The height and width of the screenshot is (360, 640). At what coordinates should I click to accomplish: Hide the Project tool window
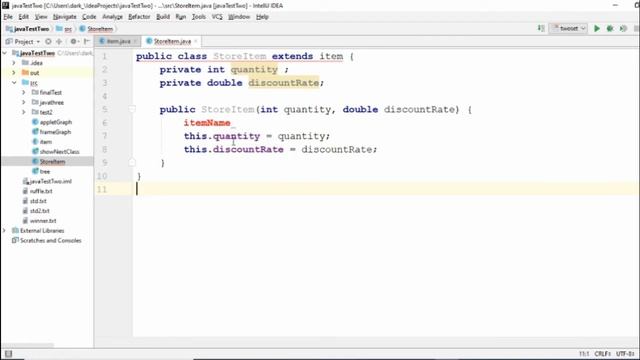coord(87,42)
